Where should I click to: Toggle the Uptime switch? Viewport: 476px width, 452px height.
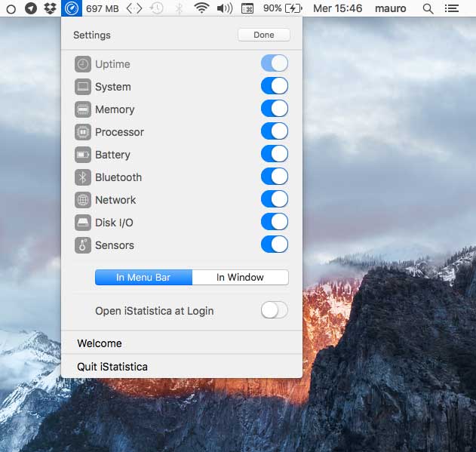pos(275,63)
